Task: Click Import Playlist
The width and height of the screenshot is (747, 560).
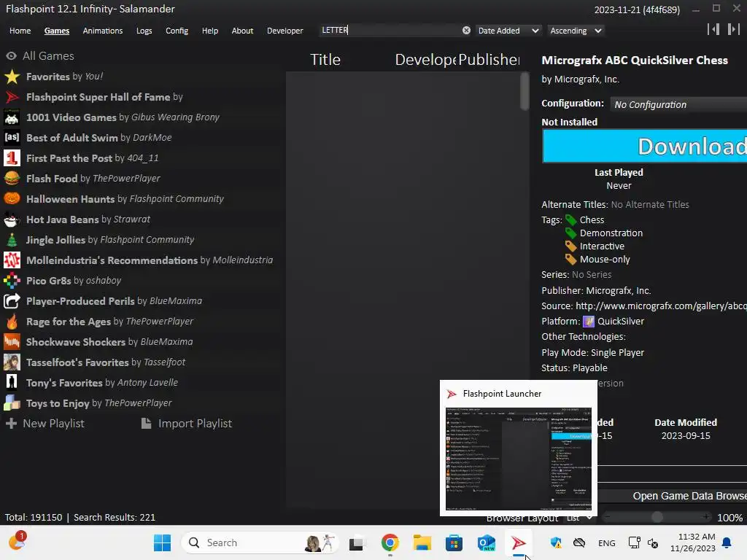Action: [187, 424]
